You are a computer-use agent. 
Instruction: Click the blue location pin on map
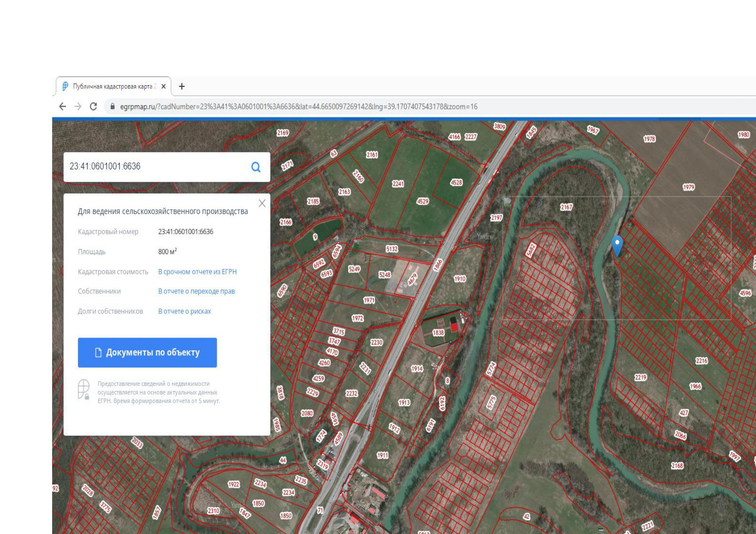click(617, 245)
